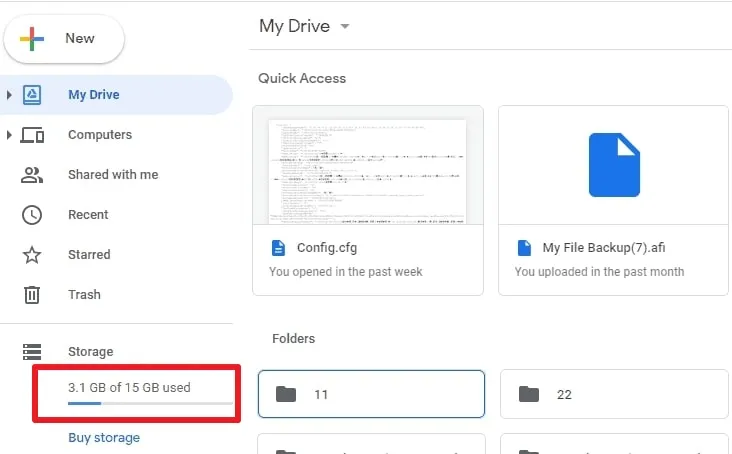Click the Config.cfg document icon

coord(278,248)
